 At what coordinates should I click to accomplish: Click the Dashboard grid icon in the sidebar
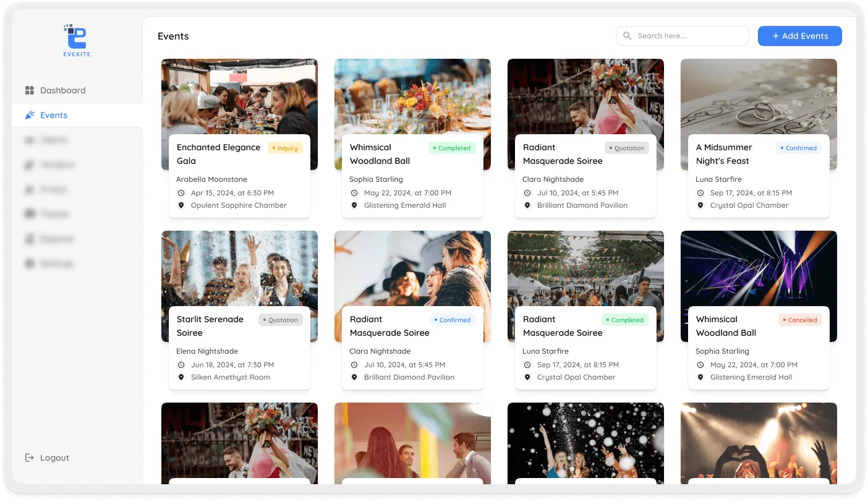[x=29, y=90]
